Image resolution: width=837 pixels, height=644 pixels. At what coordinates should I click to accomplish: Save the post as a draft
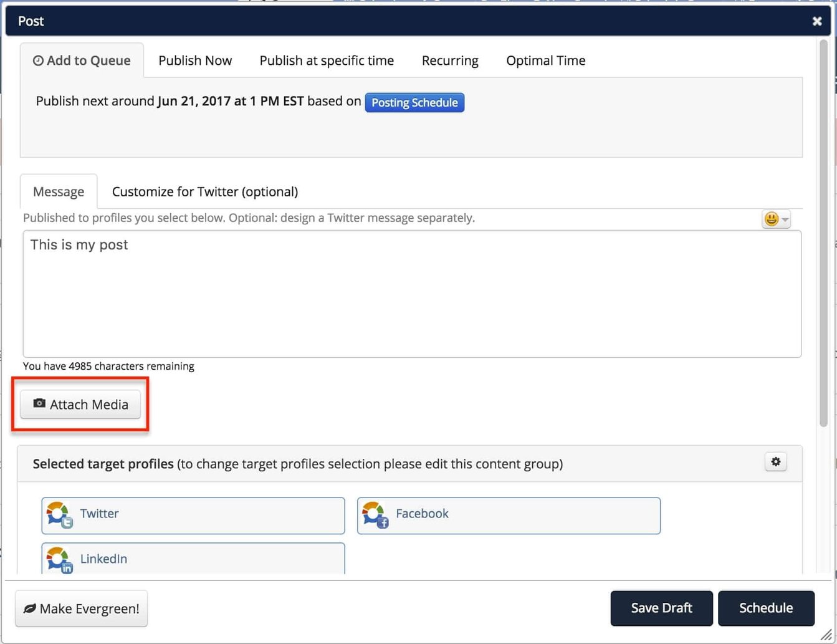coord(662,608)
